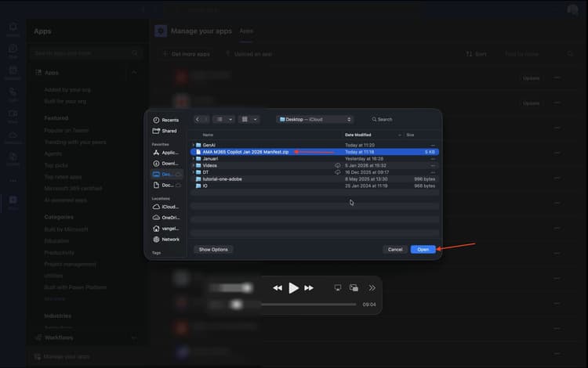
Task: Click the grid grouping icon in dialog toolbar
Action: [x=245, y=120]
